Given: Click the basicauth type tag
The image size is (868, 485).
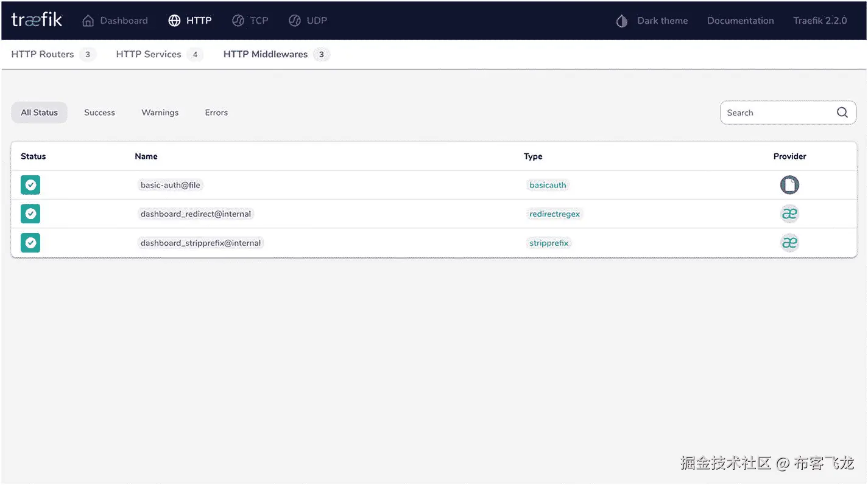Looking at the screenshot, I should pos(548,185).
